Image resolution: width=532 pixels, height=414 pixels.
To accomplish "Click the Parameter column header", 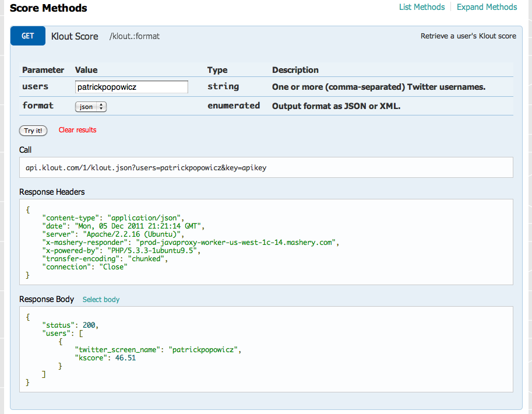I will click(43, 70).
